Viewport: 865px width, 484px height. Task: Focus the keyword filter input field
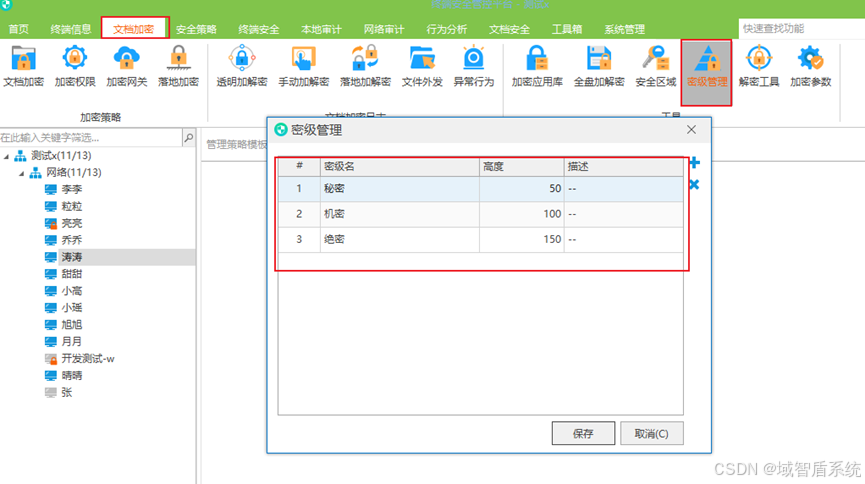coord(90,137)
